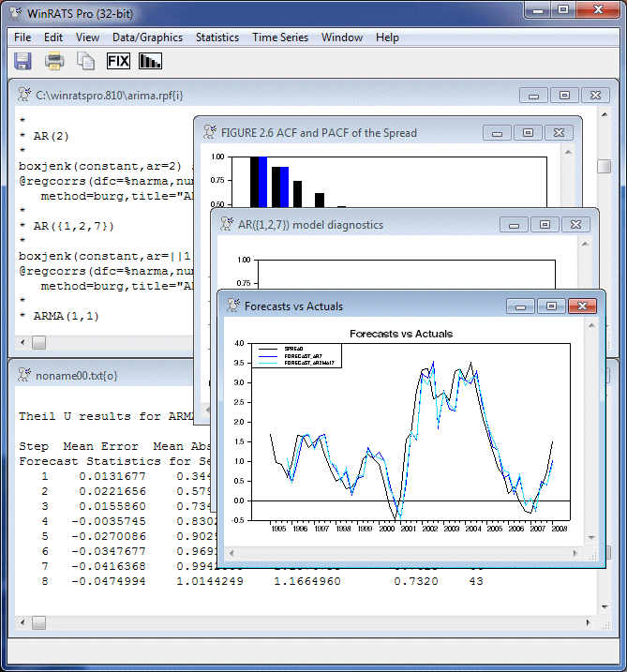Open the Data/Graphics menu
Viewport: 627px width, 672px height.
147,37
